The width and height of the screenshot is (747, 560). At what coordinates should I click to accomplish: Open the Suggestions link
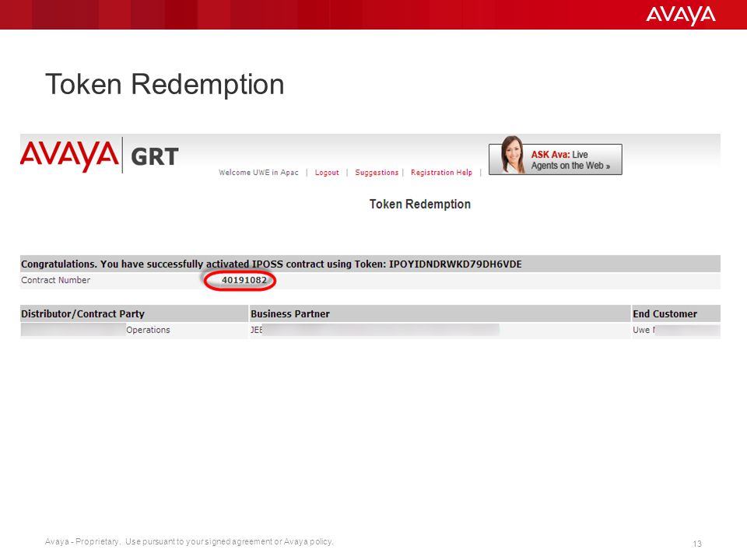click(x=377, y=173)
